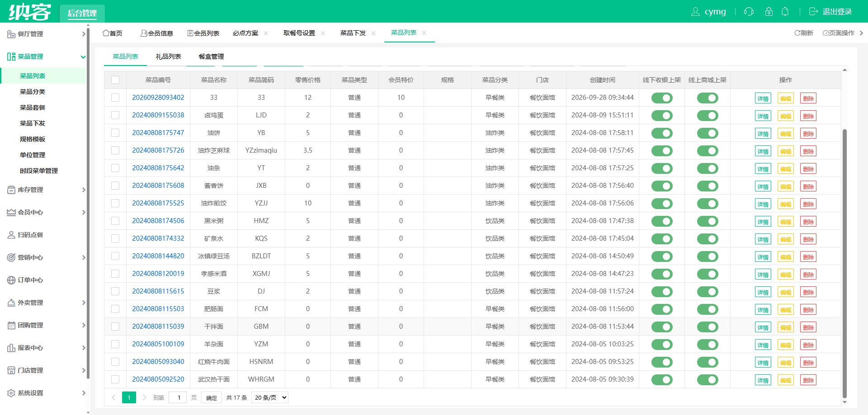Expand the 系统设置 sidebar menu arrow
The height and width of the screenshot is (415, 868).
point(84,393)
